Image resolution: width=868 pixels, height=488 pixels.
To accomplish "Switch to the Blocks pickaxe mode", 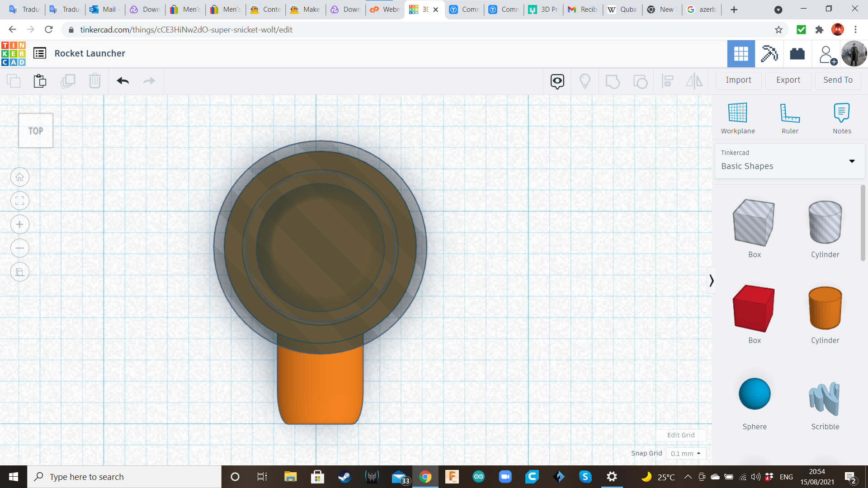I will (x=769, y=54).
